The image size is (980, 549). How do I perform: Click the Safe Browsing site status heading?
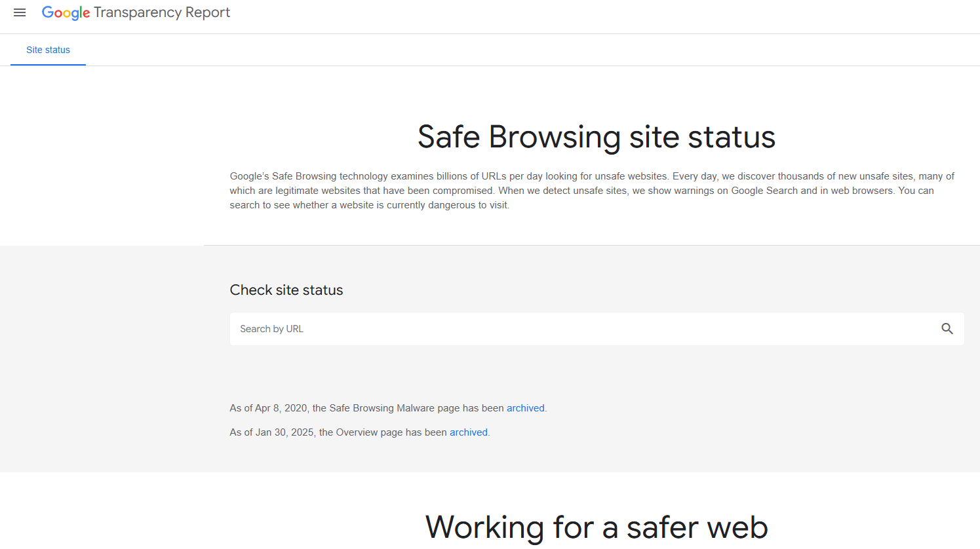596,137
